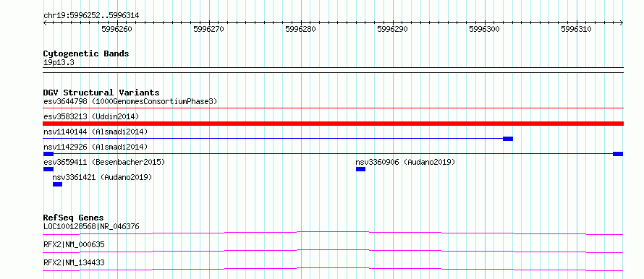Select the nsv3361421 blue variant block
This screenshot has width=644, height=279.
[x=57, y=184]
